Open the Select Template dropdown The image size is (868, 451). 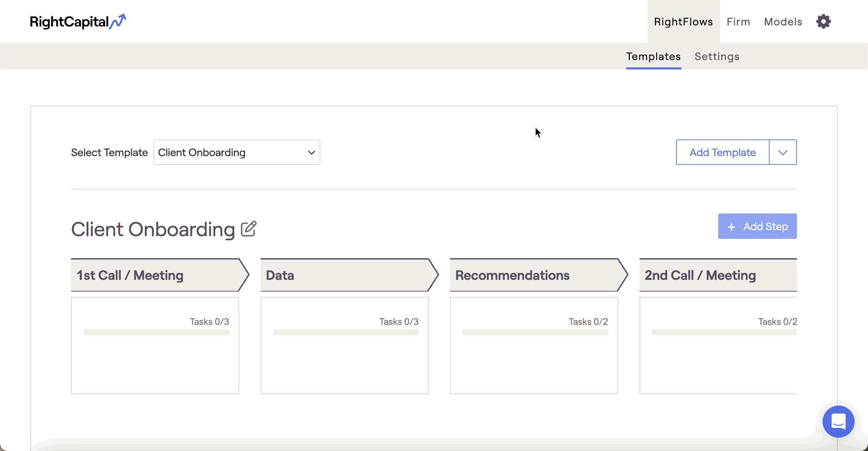coord(237,152)
